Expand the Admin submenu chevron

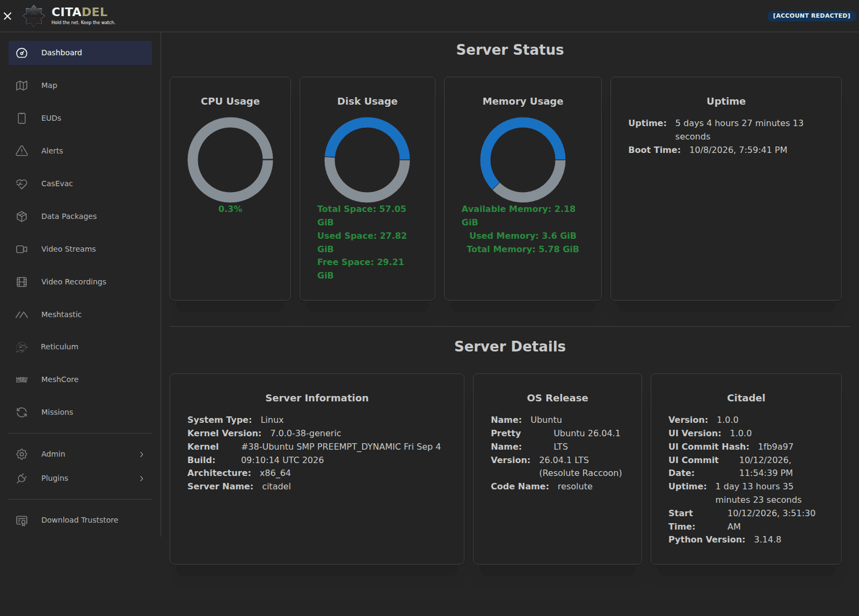click(142, 454)
